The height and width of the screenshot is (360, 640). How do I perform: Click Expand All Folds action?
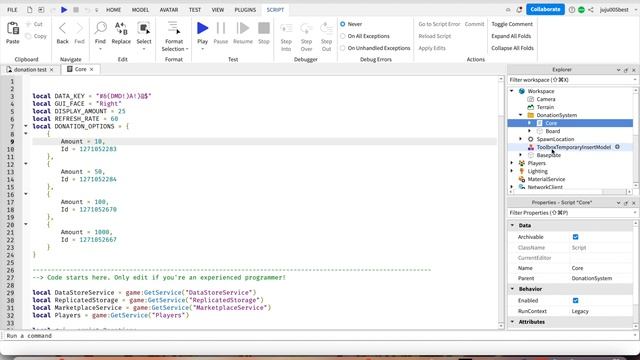511,36
